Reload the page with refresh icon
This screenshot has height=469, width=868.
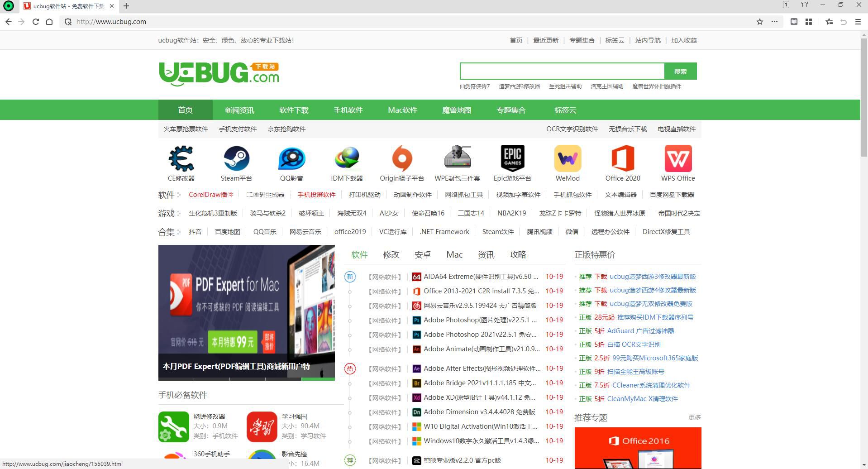point(36,22)
